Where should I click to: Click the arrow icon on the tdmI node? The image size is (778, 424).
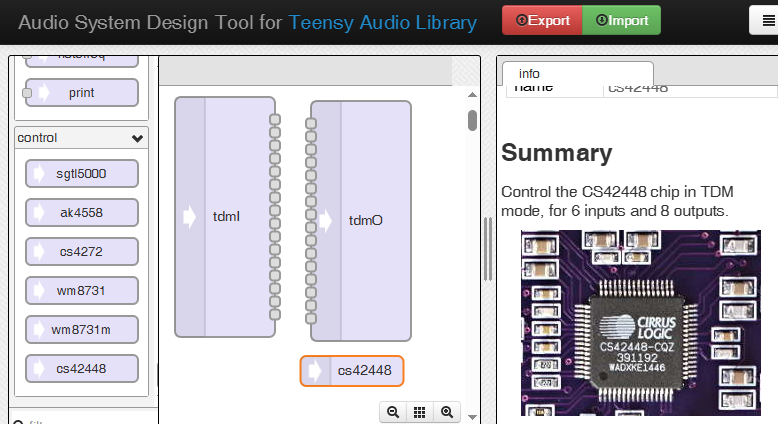tap(190, 217)
